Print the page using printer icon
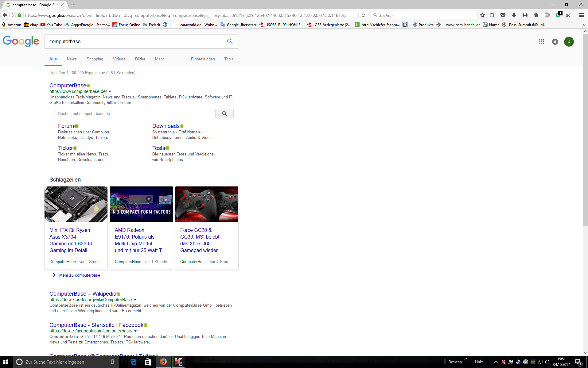The height and width of the screenshot is (368, 588). pyautogui.click(x=525, y=15)
